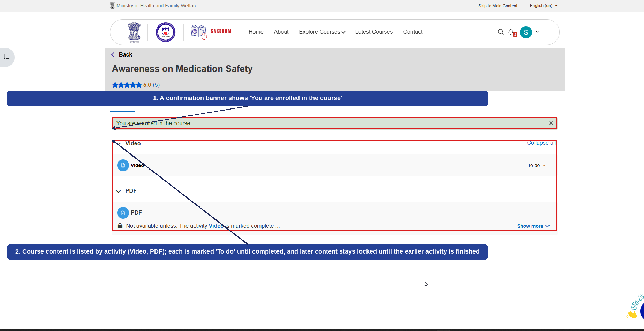Click the Back link
The width and height of the screenshot is (644, 331).
click(x=125, y=54)
